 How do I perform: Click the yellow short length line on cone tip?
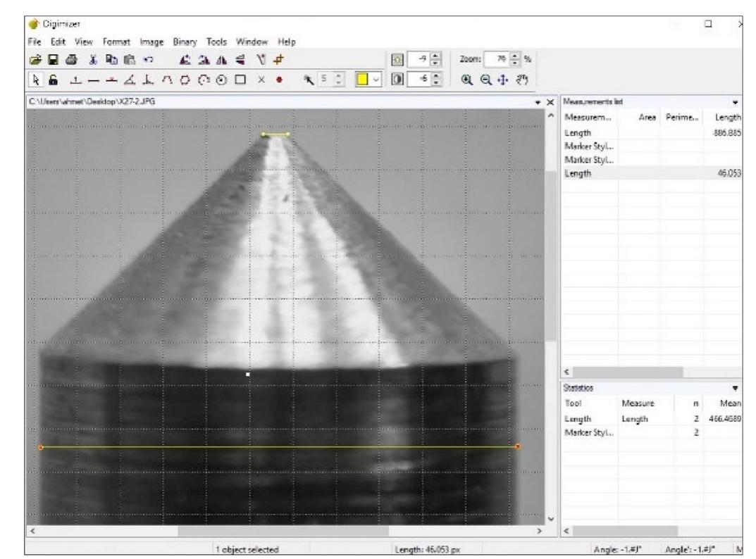[275, 134]
